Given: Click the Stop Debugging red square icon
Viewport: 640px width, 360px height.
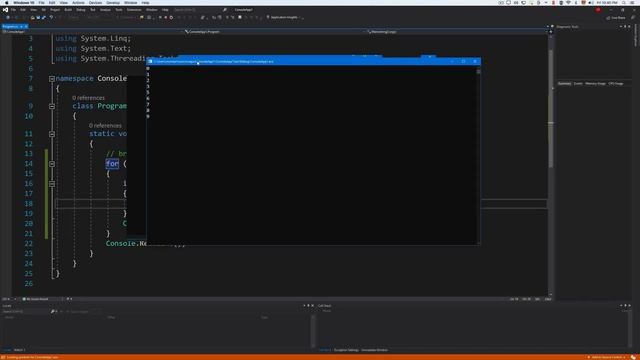Looking at the screenshot, I should point(165,18).
